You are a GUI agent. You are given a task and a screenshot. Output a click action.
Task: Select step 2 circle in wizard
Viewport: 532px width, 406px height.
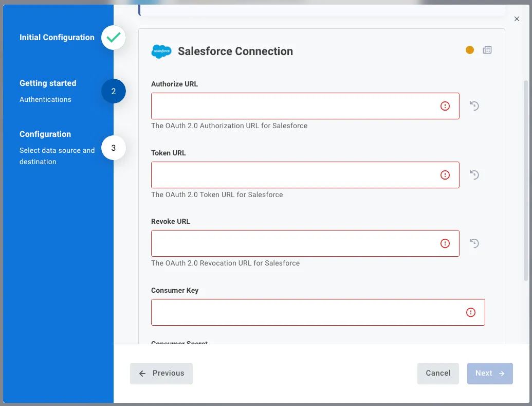pos(113,91)
